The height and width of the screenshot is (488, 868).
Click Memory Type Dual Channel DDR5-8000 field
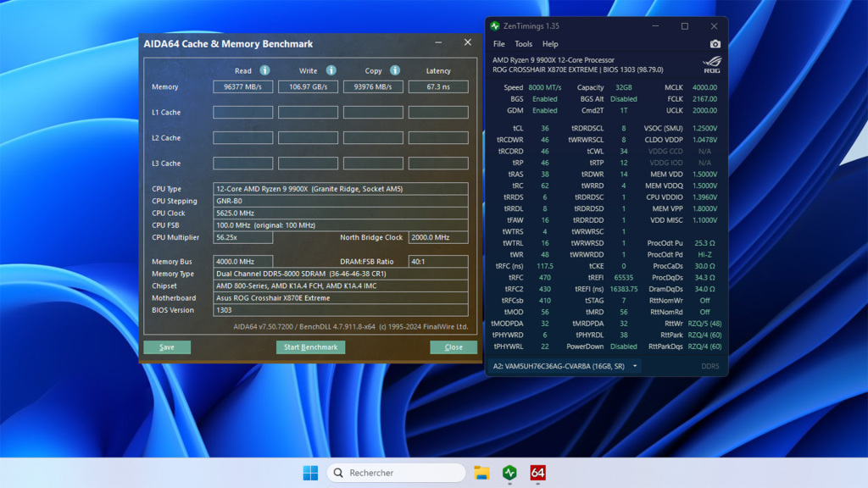(341, 274)
